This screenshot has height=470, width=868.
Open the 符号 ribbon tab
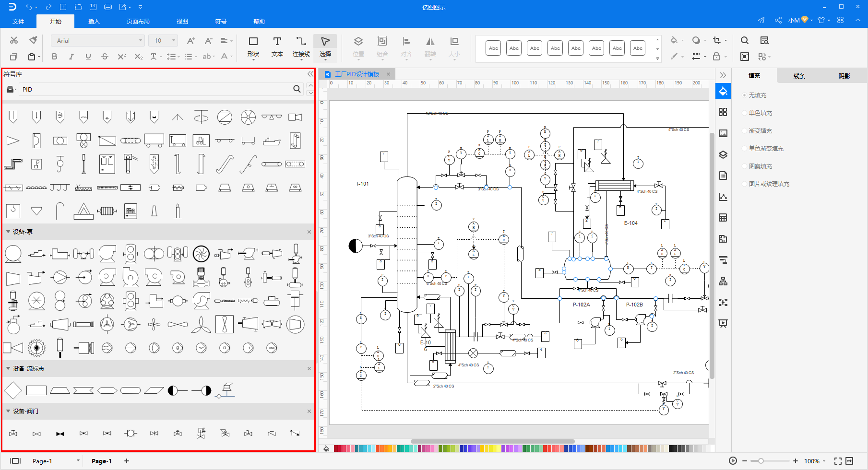tap(221, 21)
